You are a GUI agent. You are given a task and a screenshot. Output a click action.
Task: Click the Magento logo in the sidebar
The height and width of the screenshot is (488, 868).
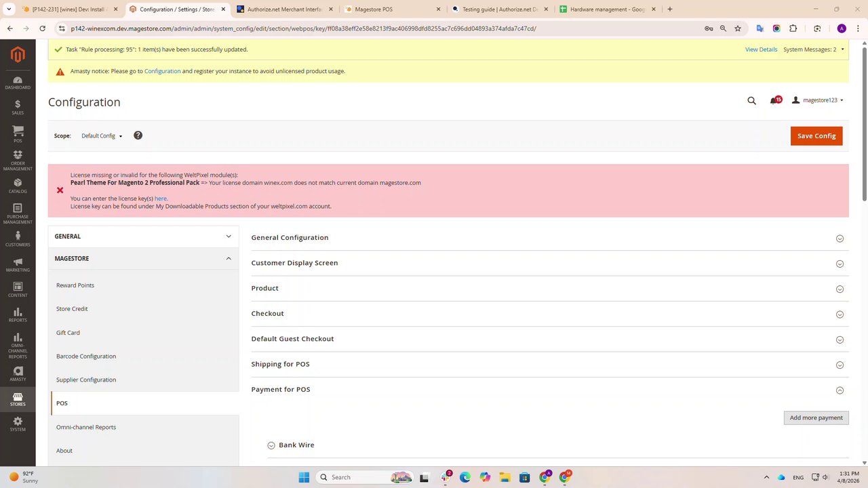[18, 55]
